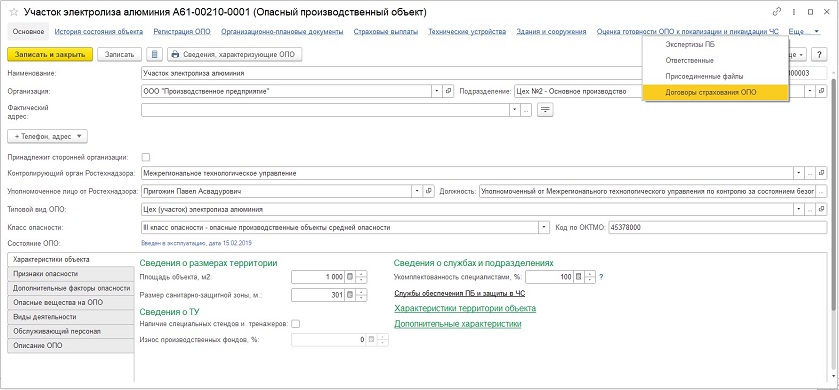Expand Контролирующий орган Ростехнадзора dropdown
Image resolution: width=839 pixels, height=390 pixels.
click(799, 173)
